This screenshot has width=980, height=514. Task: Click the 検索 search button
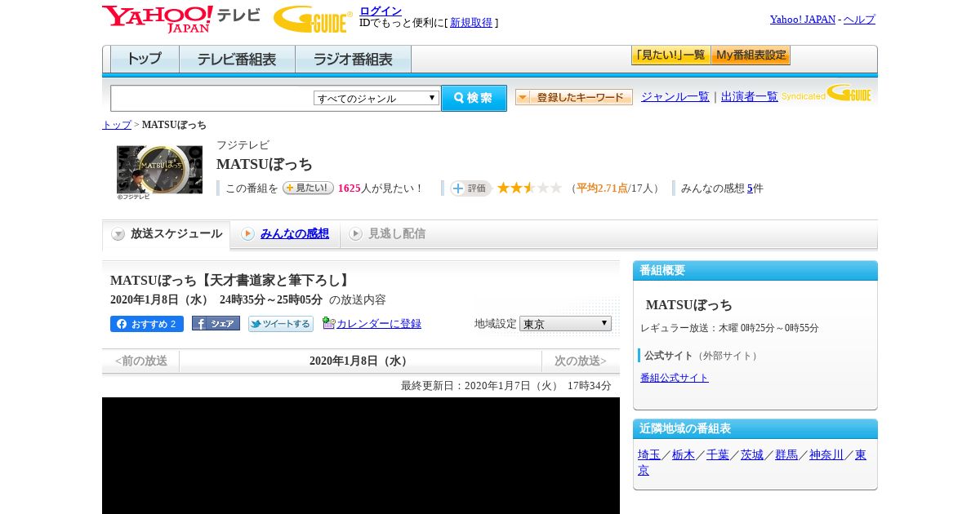click(x=474, y=98)
